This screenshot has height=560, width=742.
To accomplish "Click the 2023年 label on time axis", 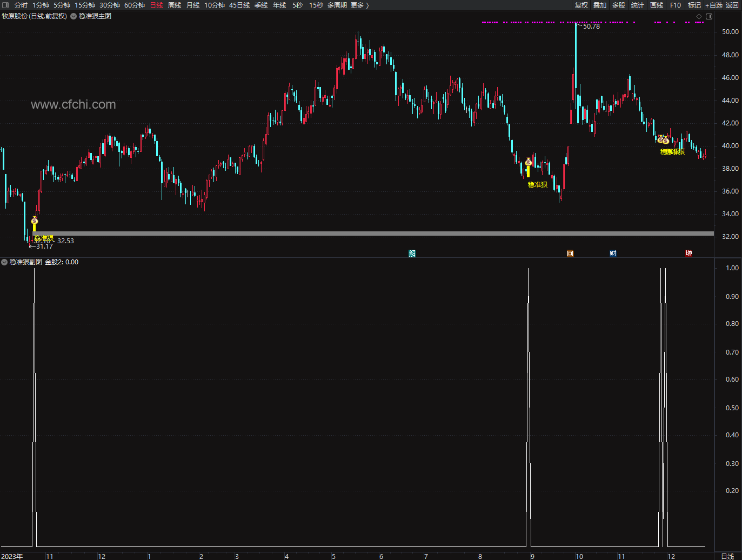I will (12, 556).
